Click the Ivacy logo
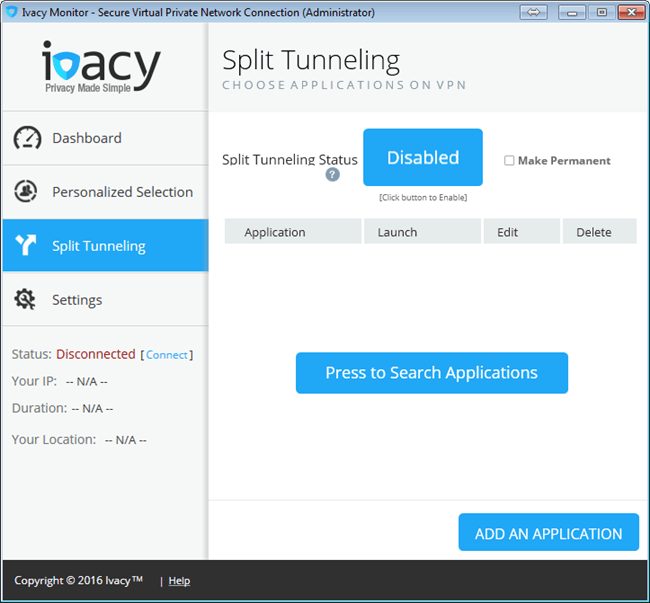 (101, 66)
